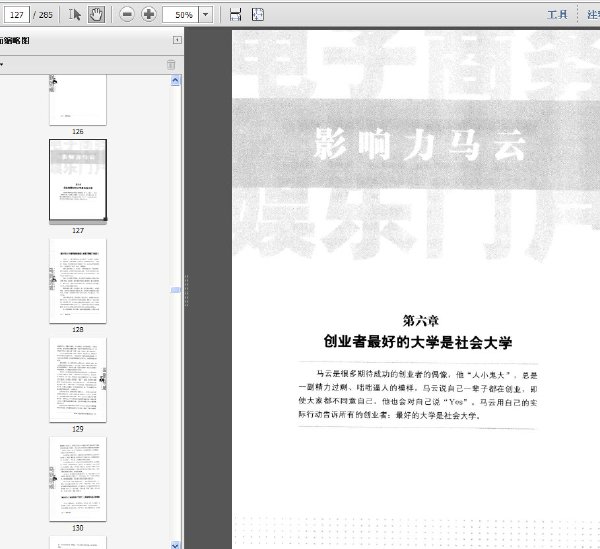Click the panel splitter grip handle

coord(186,290)
